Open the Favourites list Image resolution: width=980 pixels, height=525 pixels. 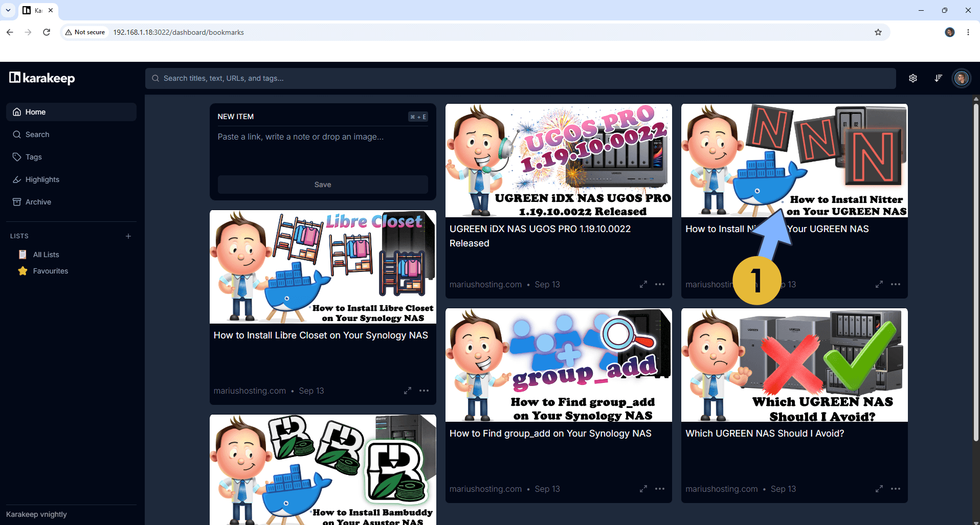(x=50, y=271)
